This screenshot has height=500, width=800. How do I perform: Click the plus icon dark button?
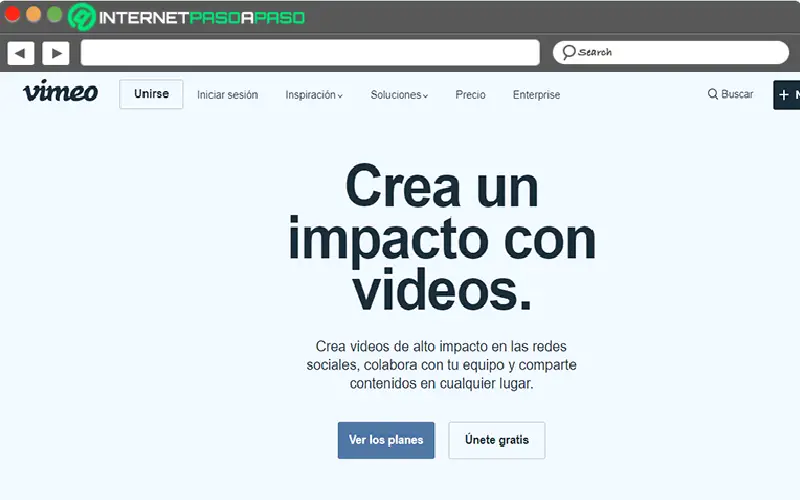click(x=786, y=95)
